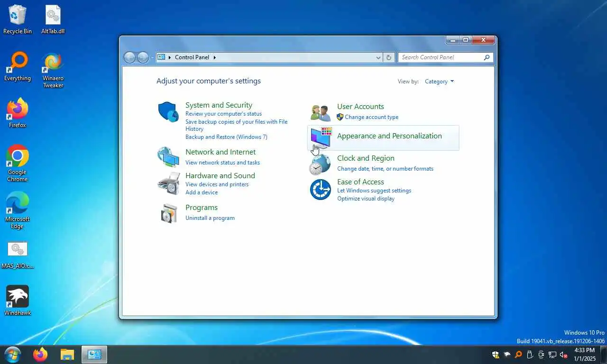Open the Clock and Region globe icon
Image resolution: width=607 pixels, height=364 pixels.
pos(320,164)
